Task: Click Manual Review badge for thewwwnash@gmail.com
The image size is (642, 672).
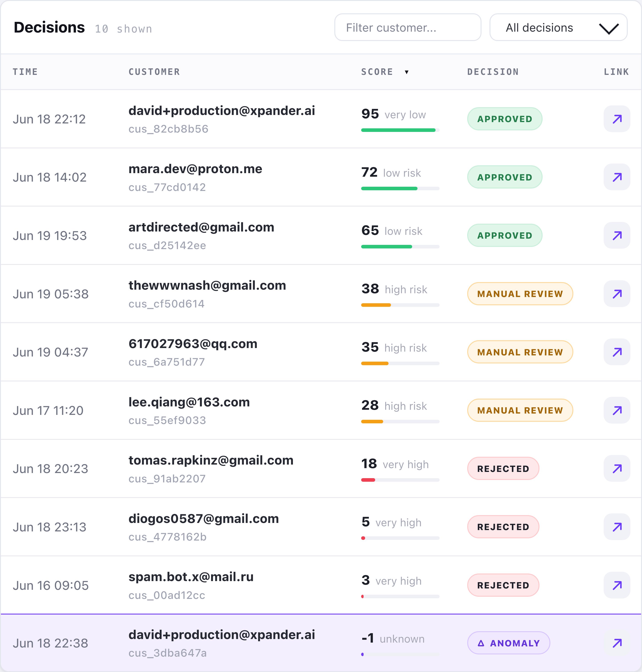Action: point(520,293)
